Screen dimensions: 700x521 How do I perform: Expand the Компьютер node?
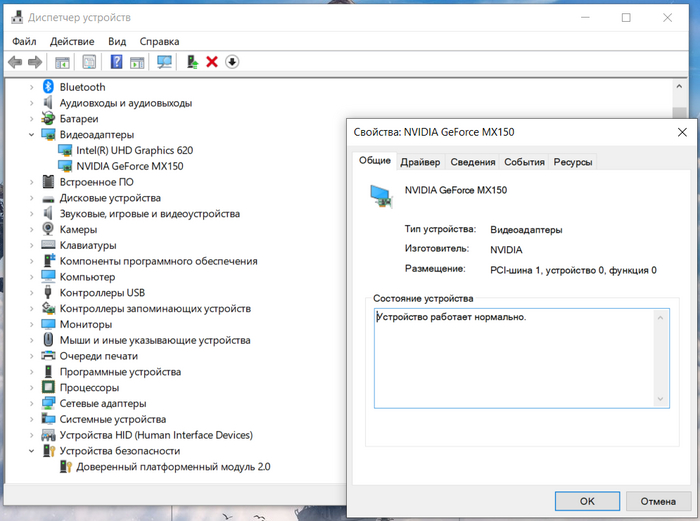pos(31,277)
